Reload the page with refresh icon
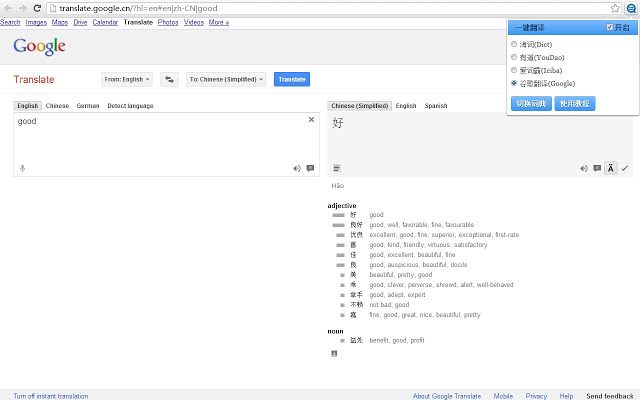 (x=37, y=8)
